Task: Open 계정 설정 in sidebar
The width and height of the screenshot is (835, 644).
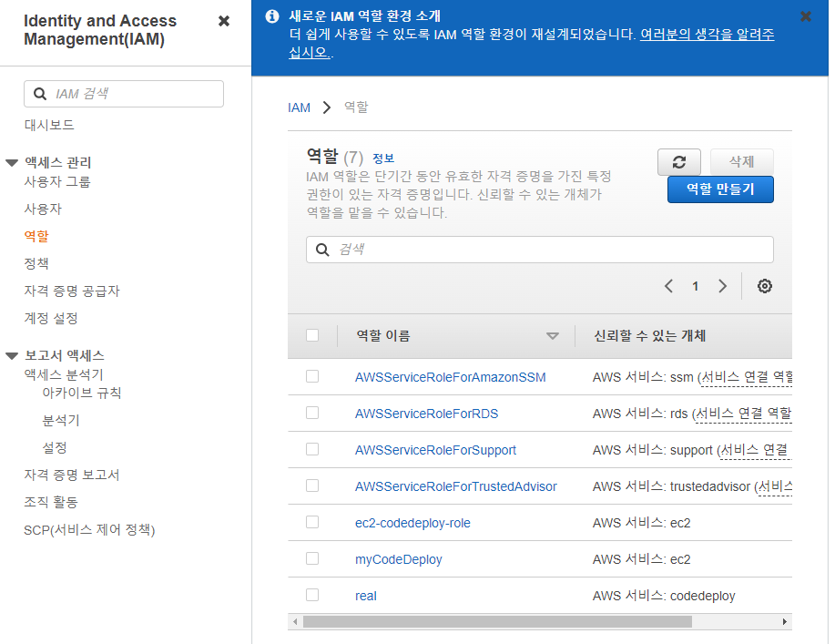Action: click(x=51, y=318)
